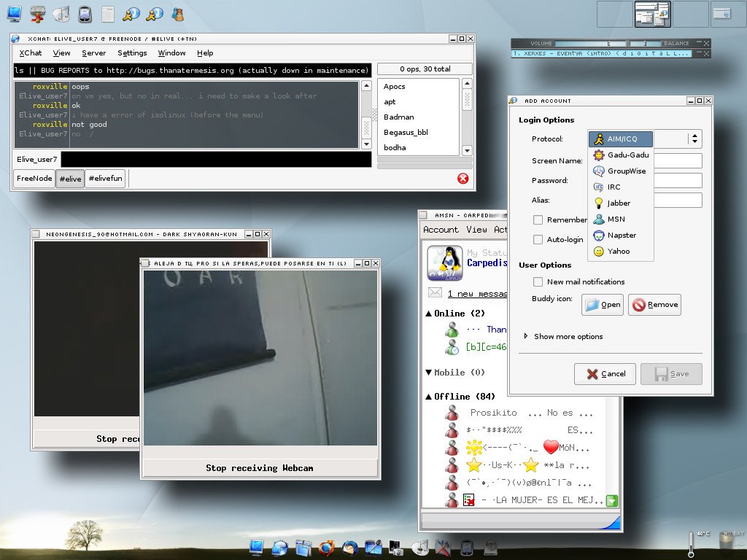747x560 pixels.
Task: Click the battery status gadget
Action: click(x=727, y=542)
